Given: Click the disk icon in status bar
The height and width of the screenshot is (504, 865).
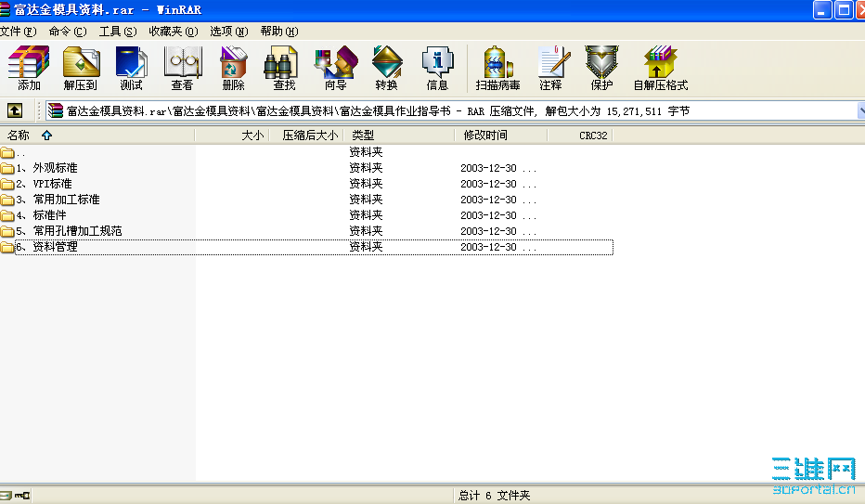Looking at the screenshot, I should tap(6, 495).
